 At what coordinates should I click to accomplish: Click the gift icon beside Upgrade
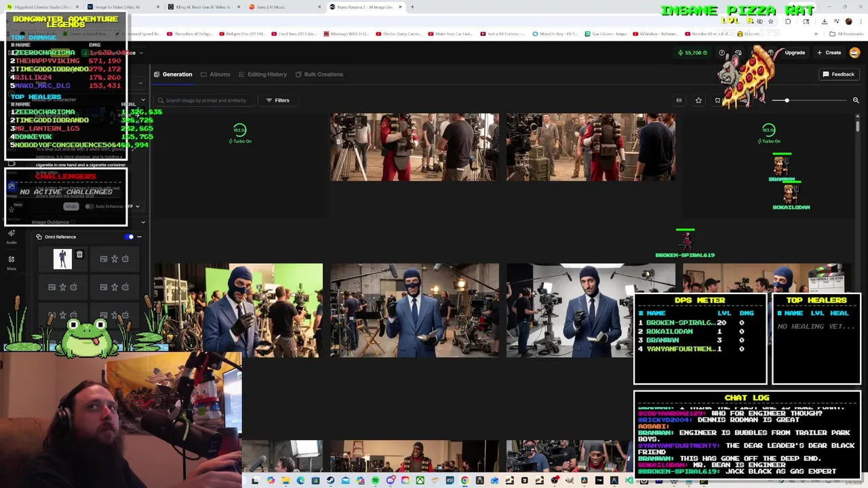[x=770, y=53]
